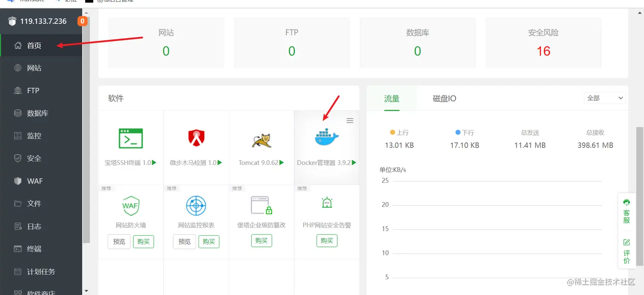Click 购买 under 堡塔企业级防篡改
The height and width of the screenshot is (295, 644).
(x=262, y=241)
